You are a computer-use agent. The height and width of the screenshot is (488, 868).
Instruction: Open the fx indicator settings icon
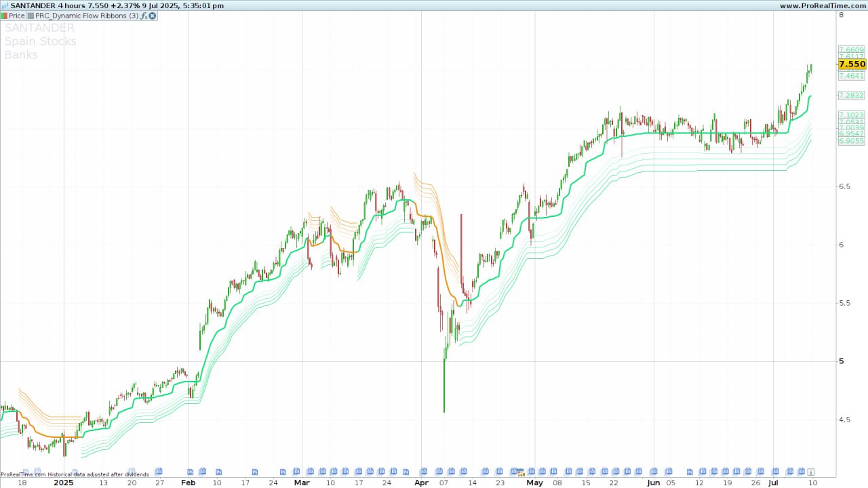[x=144, y=16]
